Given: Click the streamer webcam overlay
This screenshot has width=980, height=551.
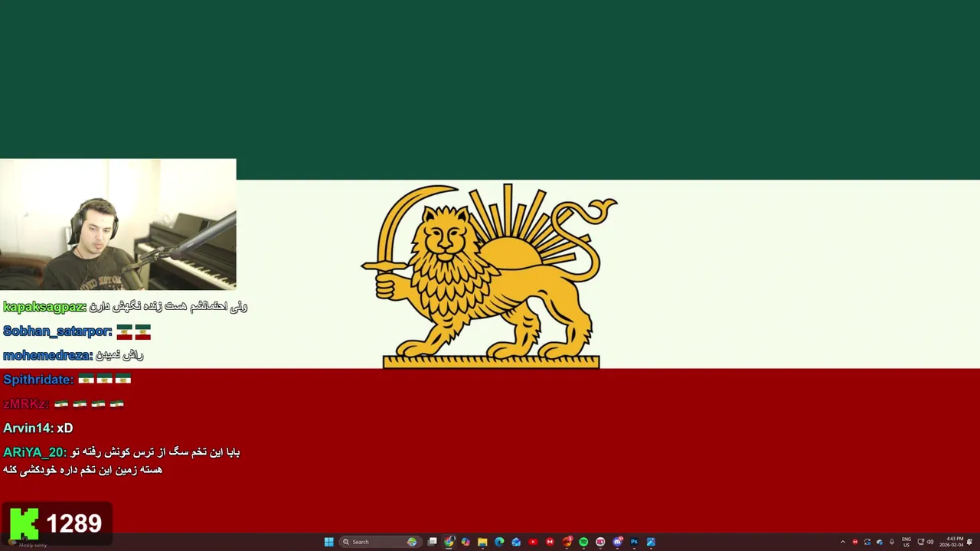Looking at the screenshot, I should point(118,224).
